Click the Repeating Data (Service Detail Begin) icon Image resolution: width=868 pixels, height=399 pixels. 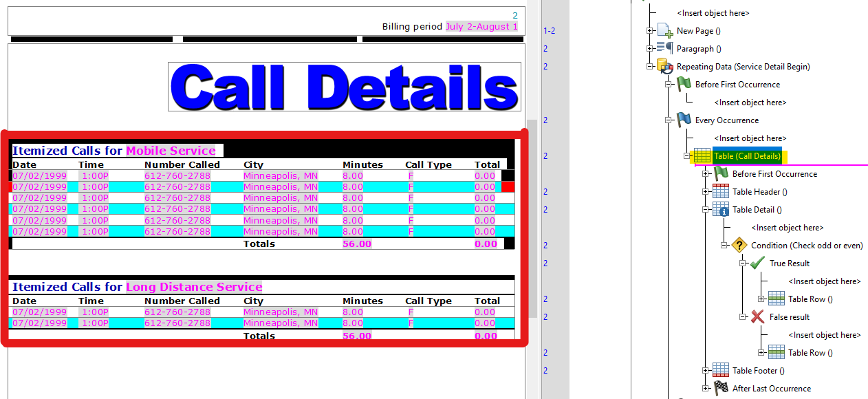664,66
